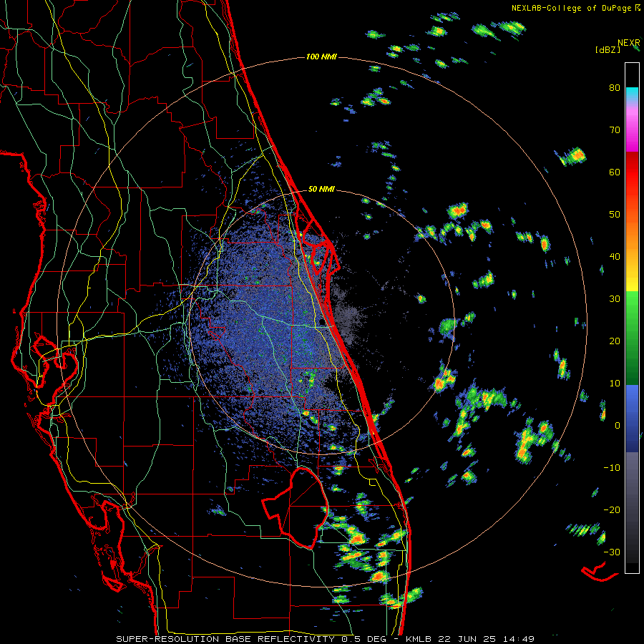This screenshot has height=644, width=644.
Task: Click the 80 dBZ label on the scale
Action: click(615, 88)
